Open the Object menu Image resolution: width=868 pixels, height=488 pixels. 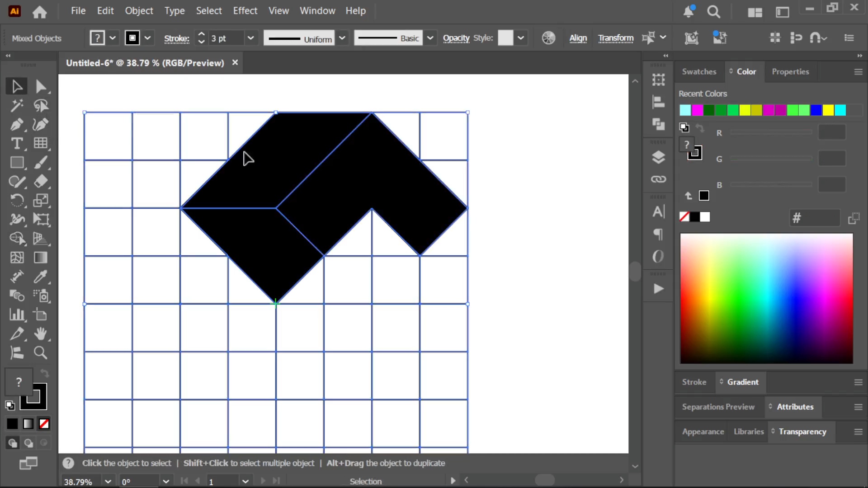[x=139, y=11]
